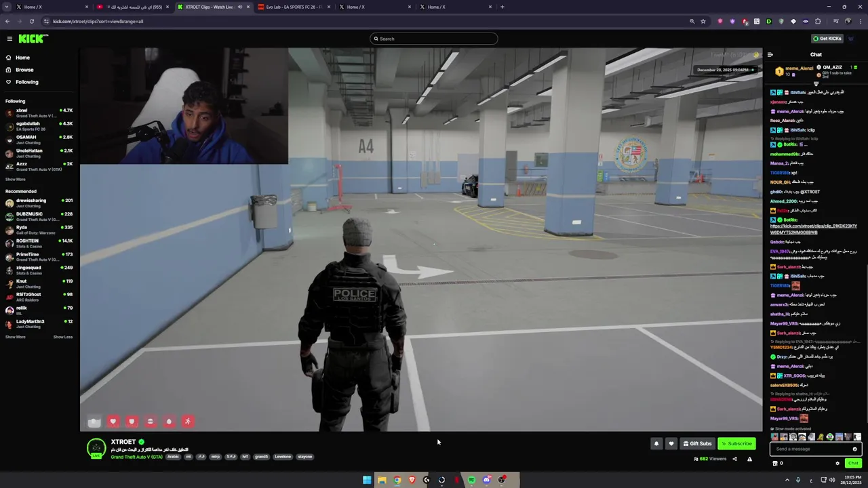Open chat settings gear icon
The width and height of the screenshot is (868, 488).
point(837,464)
